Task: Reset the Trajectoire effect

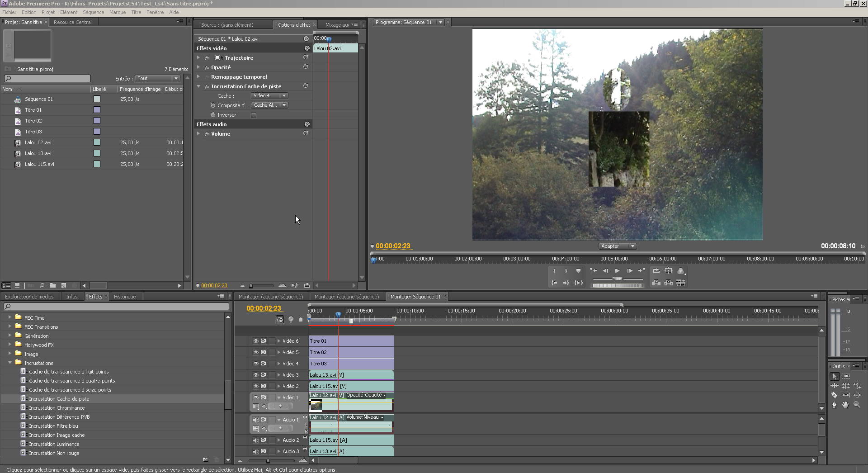Action: 306,58
